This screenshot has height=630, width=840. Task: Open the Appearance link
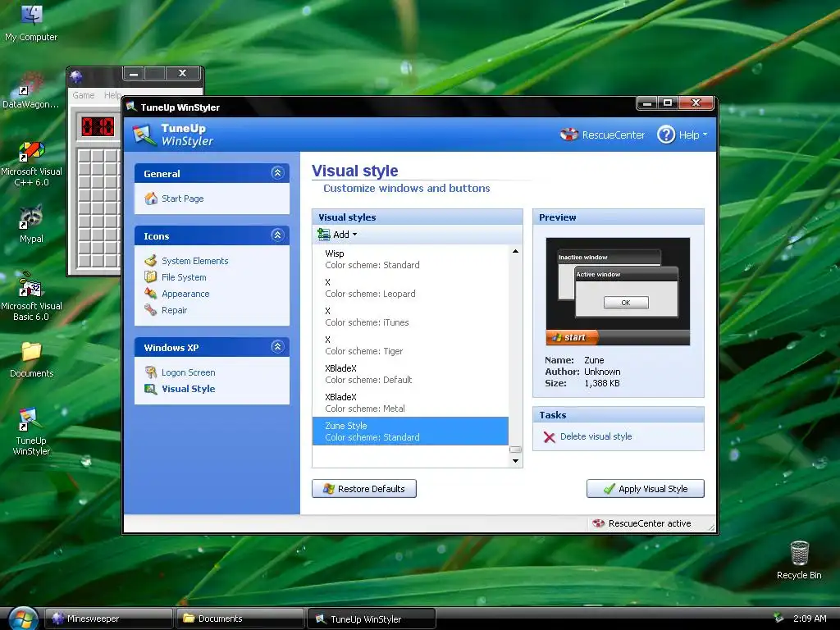(185, 294)
